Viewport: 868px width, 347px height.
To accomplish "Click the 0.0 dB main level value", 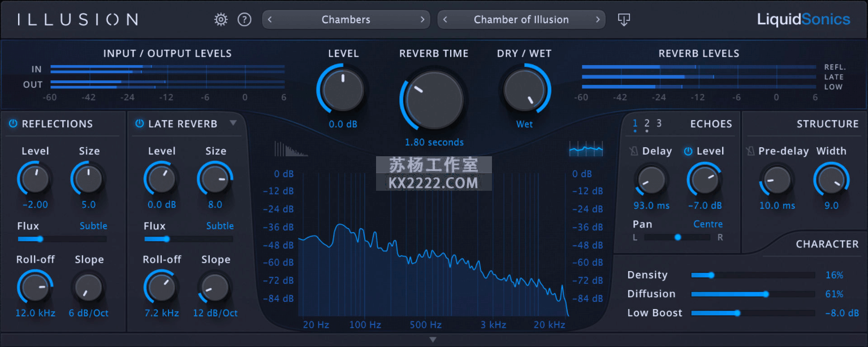I will coord(343,124).
